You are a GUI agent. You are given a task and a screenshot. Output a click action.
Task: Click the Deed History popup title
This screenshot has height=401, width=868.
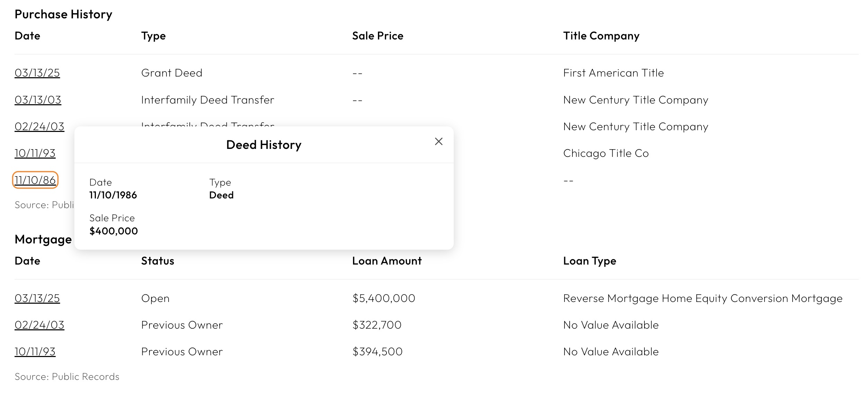coord(263,144)
